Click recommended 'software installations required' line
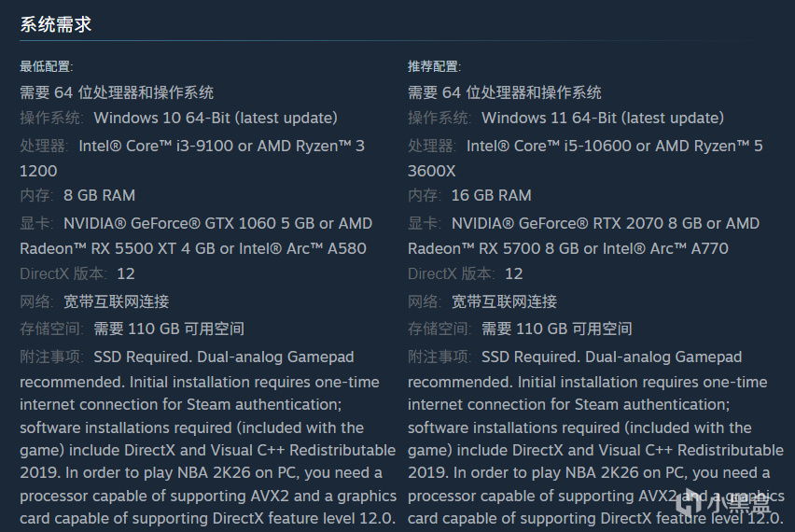 [579, 427]
